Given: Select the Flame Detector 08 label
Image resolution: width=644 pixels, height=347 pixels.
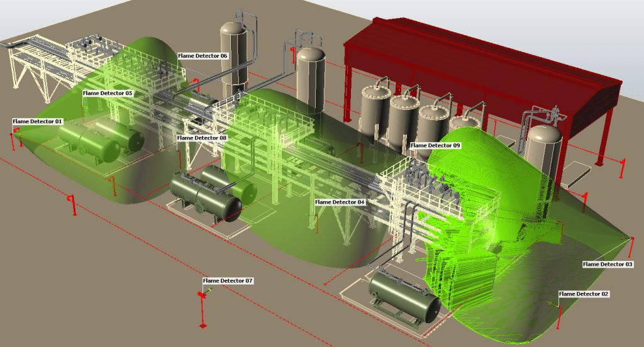Looking at the screenshot, I should [202, 138].
